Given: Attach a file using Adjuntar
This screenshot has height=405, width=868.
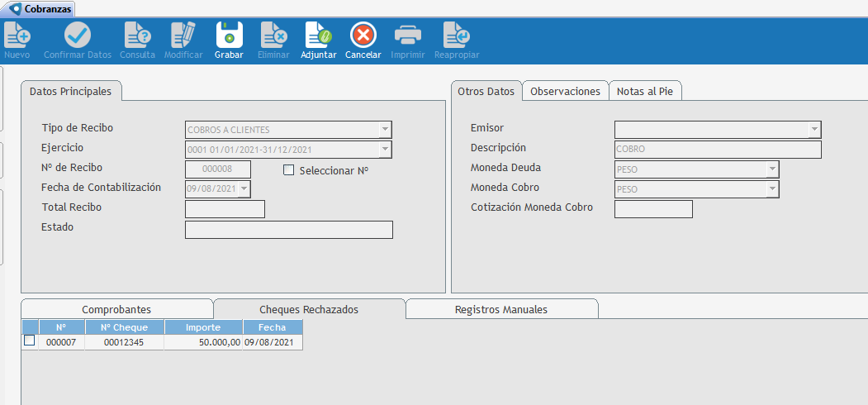Looking at the screenshot, I should click(318, 36).
